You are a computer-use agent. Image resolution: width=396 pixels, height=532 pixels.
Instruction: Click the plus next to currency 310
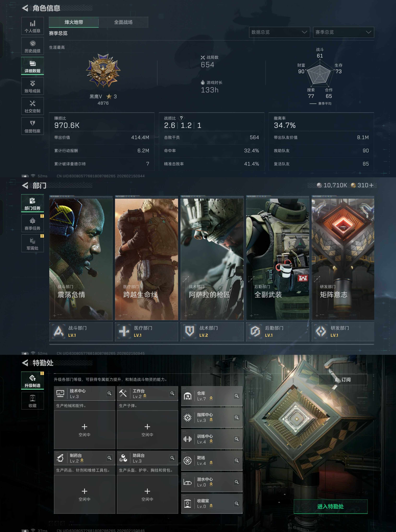[371, 185]
